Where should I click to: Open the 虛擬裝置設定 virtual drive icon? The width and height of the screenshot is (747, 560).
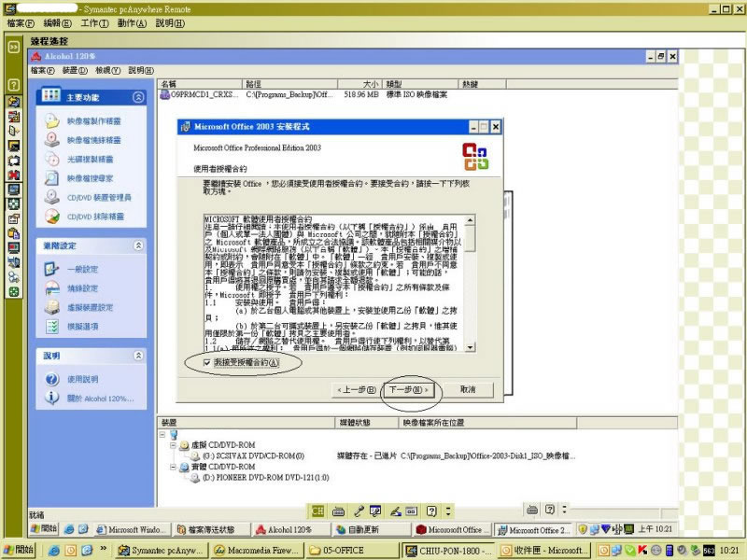point(52,307)
